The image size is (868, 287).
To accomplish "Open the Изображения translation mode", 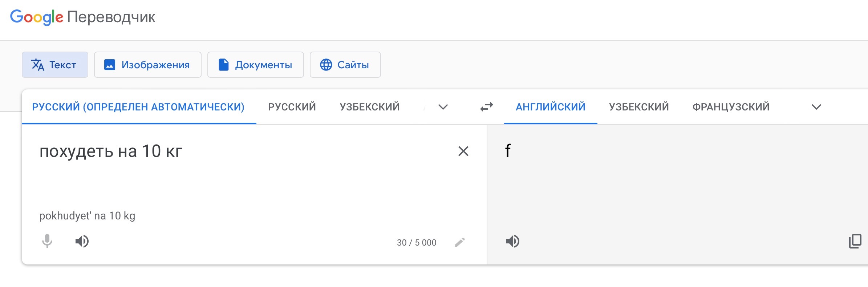I will pos(147,65).
